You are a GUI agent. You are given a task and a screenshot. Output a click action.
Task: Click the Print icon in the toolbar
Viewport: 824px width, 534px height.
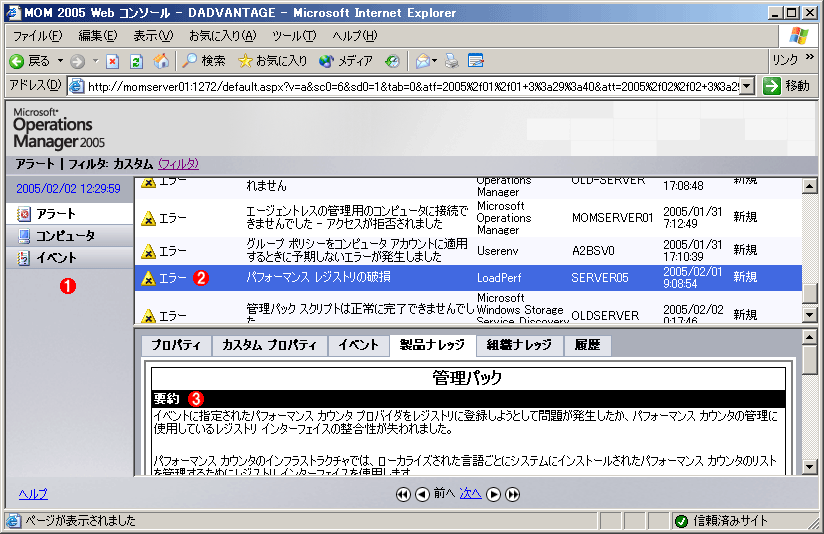(x=451, y=61)
